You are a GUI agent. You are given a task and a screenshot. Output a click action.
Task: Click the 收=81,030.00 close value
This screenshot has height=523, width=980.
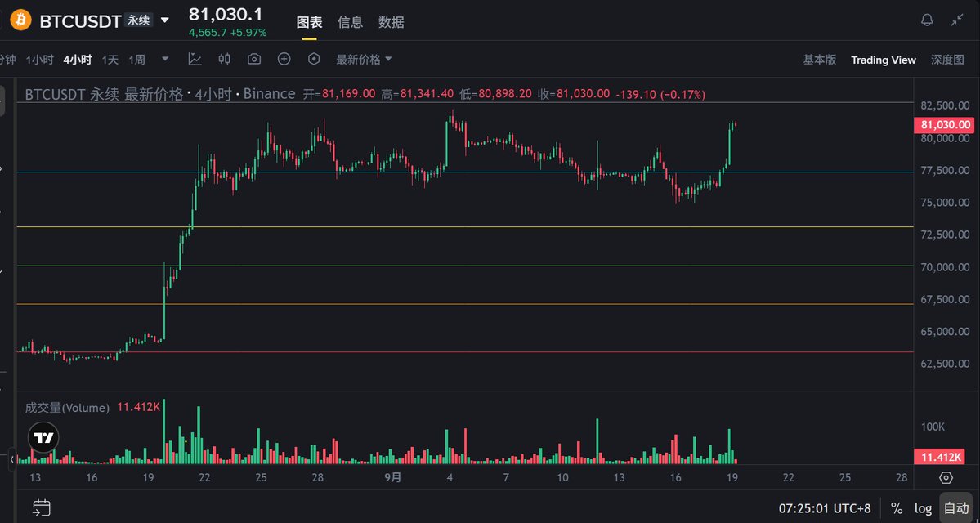[x=574, y=94]
